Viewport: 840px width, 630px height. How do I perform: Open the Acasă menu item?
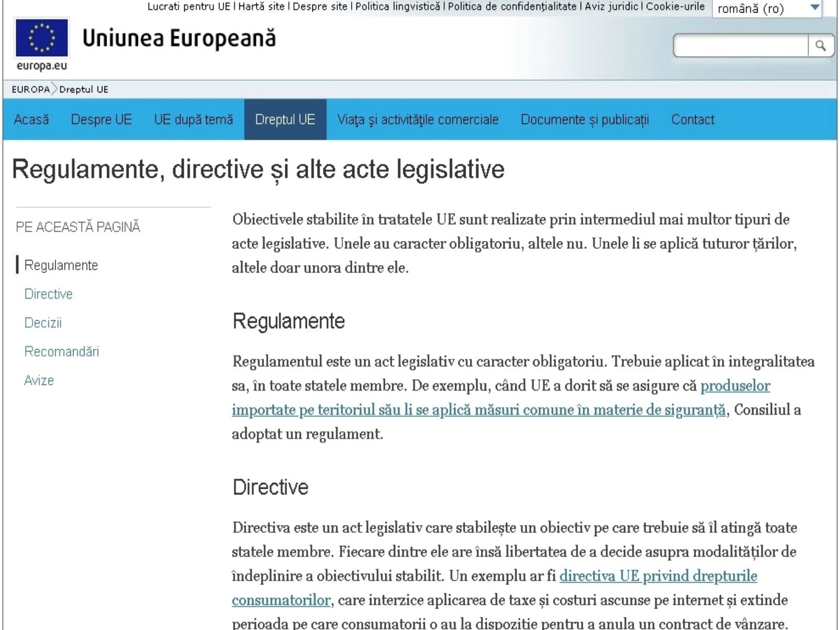[x=31, y=120]
